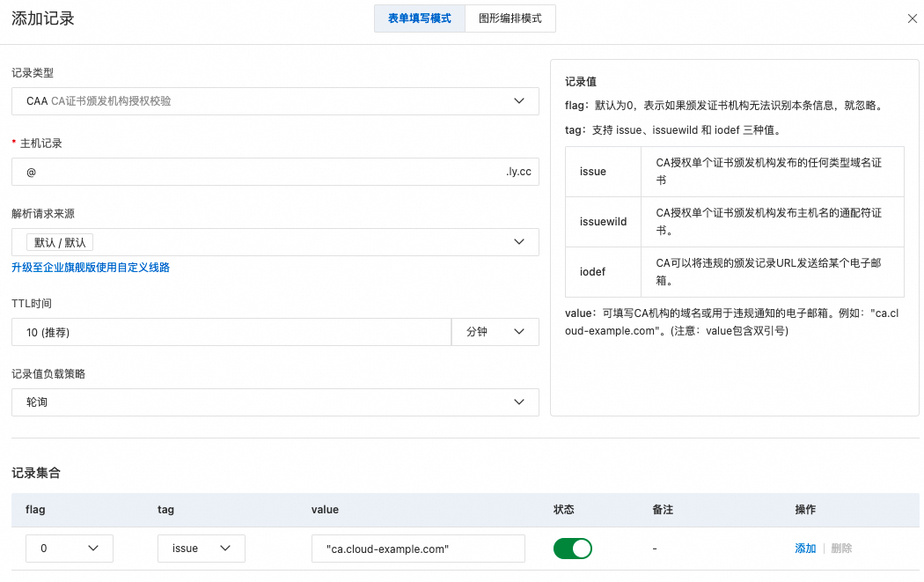
Task: Click the 主机记录 input field
Action: 275,172
